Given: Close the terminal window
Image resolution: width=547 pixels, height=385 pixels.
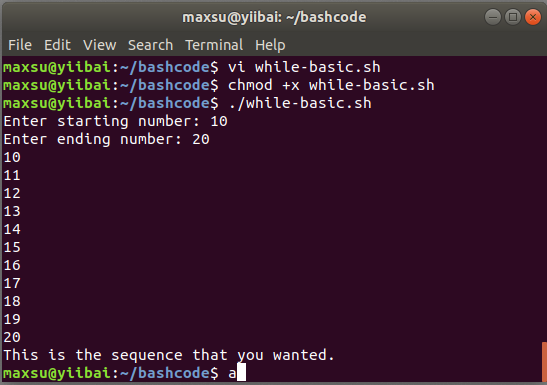Looking at the screenshot, I should [533, 17].
